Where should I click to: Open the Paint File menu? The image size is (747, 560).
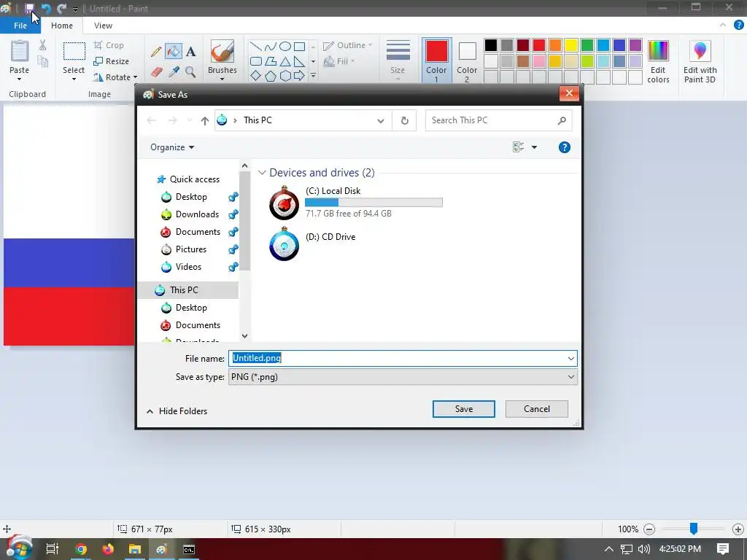[20, 26]
